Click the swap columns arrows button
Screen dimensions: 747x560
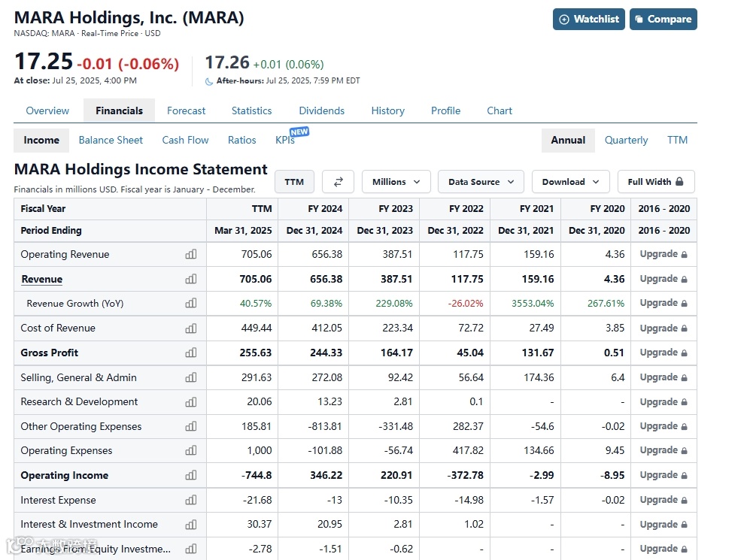pyautogui.click(x=338, y=181)
